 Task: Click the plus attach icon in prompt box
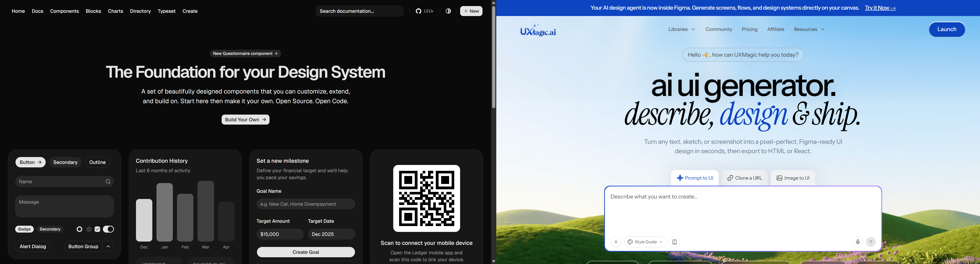coord(616,242)
